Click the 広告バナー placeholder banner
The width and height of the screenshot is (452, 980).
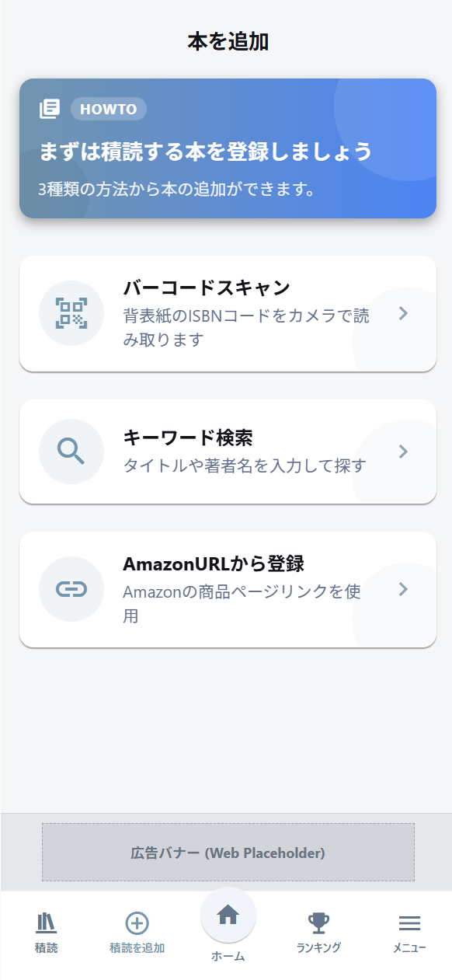tap(226, 852)
